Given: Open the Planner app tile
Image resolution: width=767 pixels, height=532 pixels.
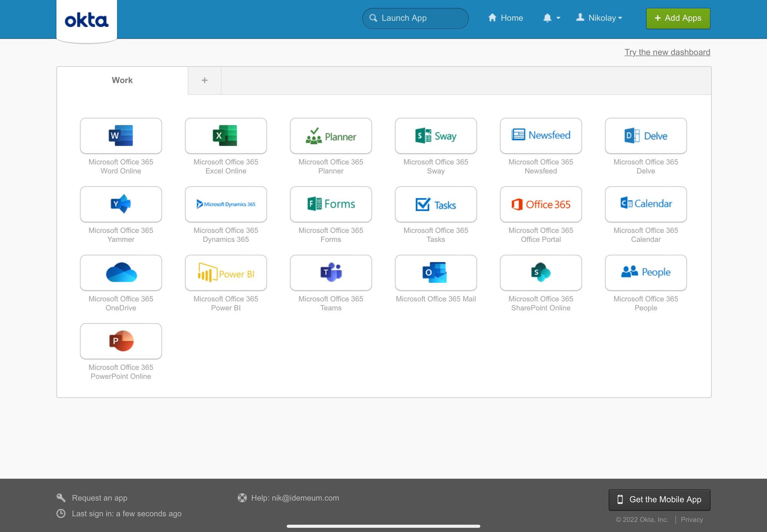Looking at the screenshot, I should coord(331,136).
